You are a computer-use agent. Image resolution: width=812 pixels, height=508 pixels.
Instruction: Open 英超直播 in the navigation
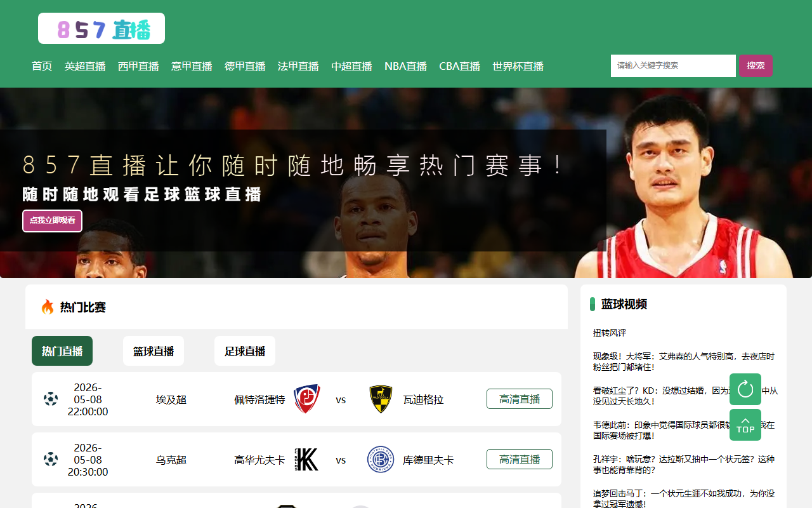pyautogui.click(x=85, y=66)
